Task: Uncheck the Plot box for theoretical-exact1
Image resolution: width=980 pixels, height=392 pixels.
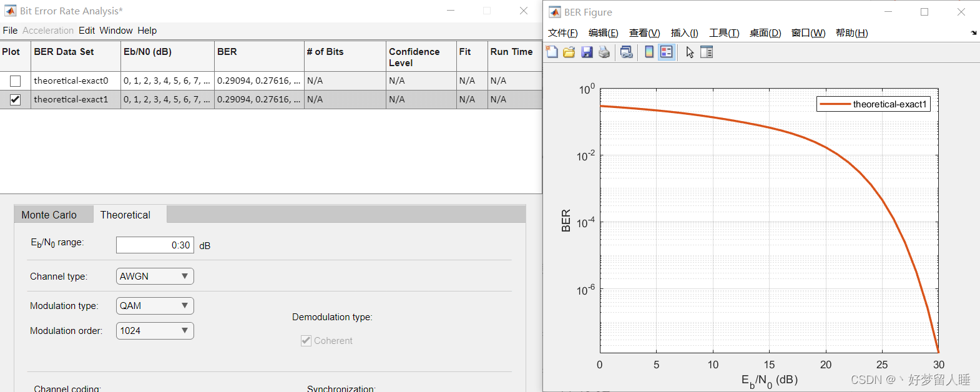Action: pyautogui.click(x=16, y=99)
